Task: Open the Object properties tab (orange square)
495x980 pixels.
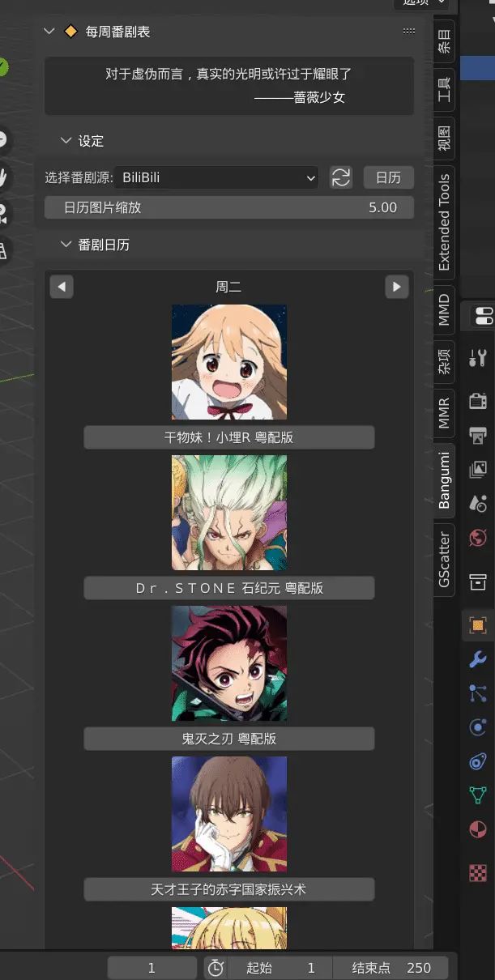Action: point(478,625)
